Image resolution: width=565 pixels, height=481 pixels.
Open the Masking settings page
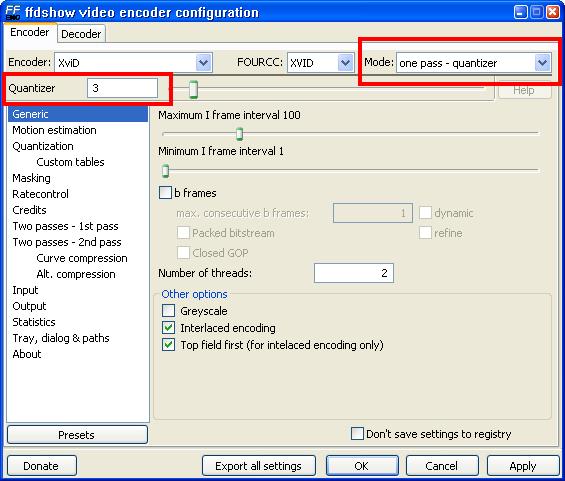pyautogui.click(x=31, y=178)
